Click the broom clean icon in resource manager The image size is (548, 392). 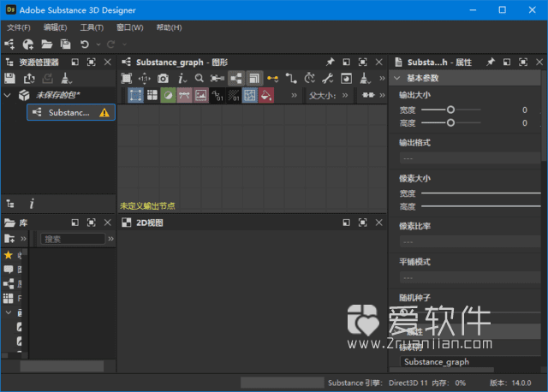point(66,78)
